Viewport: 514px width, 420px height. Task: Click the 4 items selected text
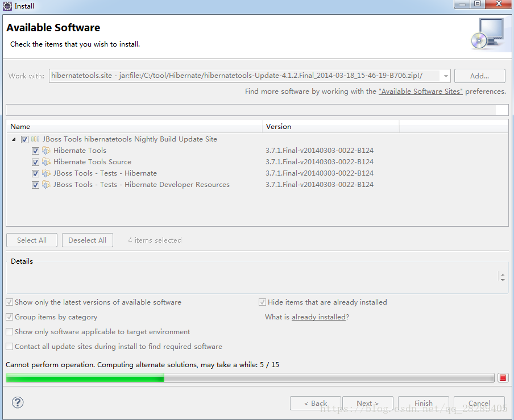tap(155, 240)
